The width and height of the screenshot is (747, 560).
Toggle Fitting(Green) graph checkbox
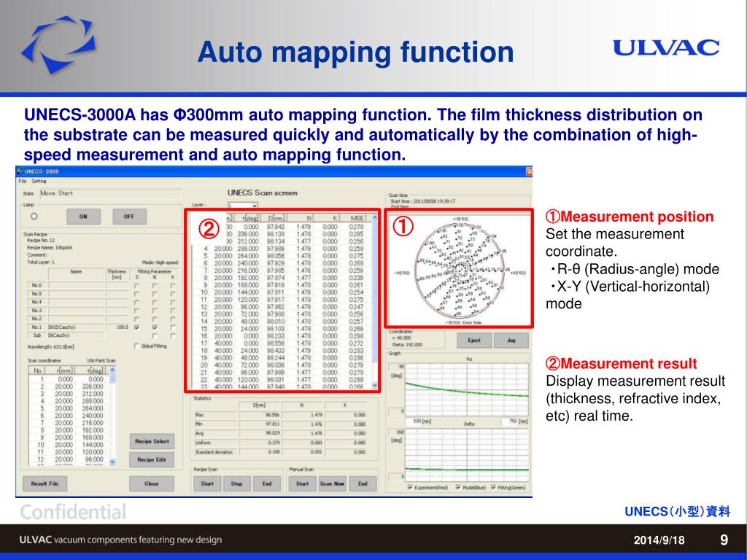(x=494, y=488)
